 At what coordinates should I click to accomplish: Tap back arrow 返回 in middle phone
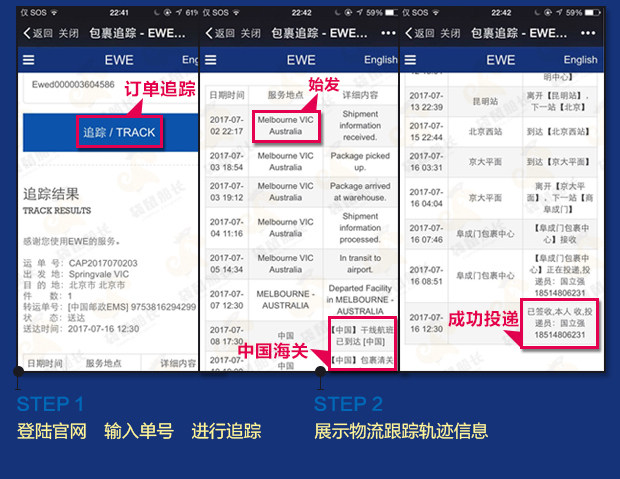(220, 33)
